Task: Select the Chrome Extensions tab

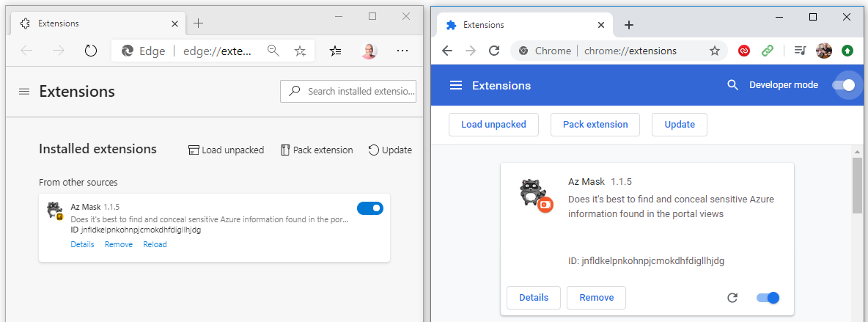Action: pos(524,25)
